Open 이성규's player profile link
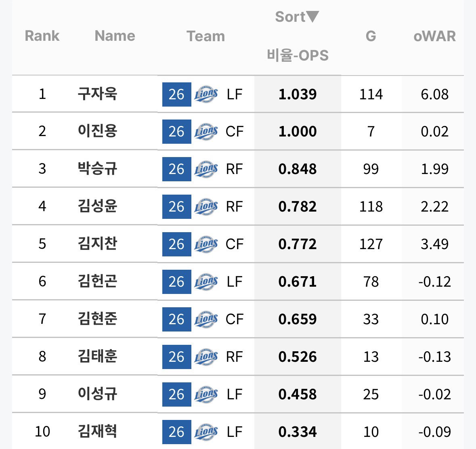This screenshot has height=449, width=476. tap(97, 394)
